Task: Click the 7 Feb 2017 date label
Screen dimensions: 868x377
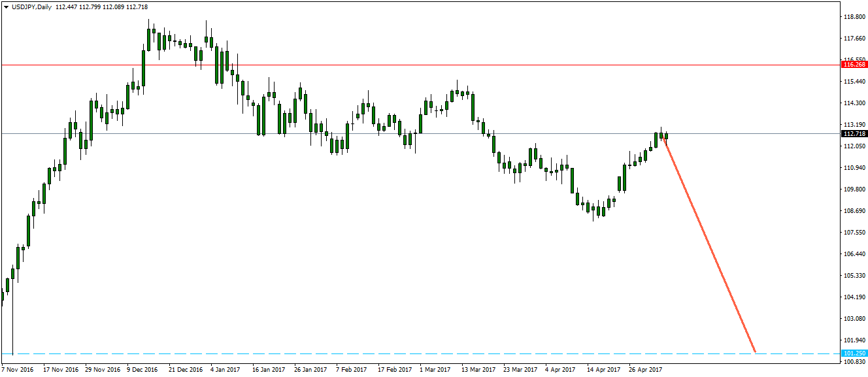Action: 351,370
